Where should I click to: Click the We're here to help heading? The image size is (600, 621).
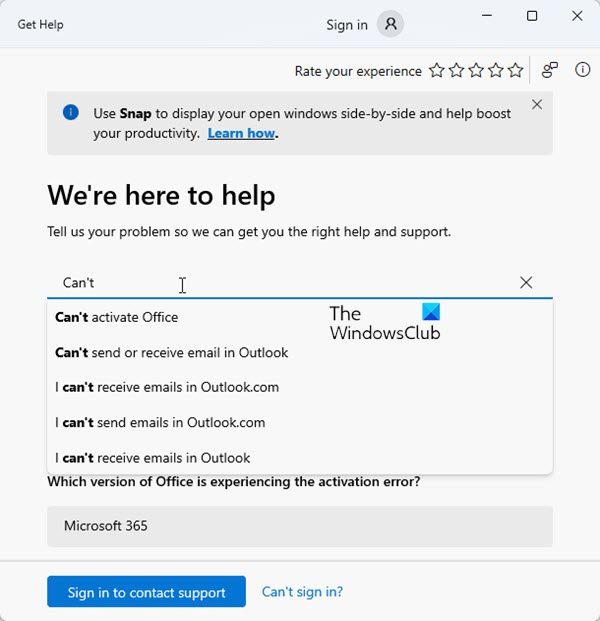pos(161,196)
